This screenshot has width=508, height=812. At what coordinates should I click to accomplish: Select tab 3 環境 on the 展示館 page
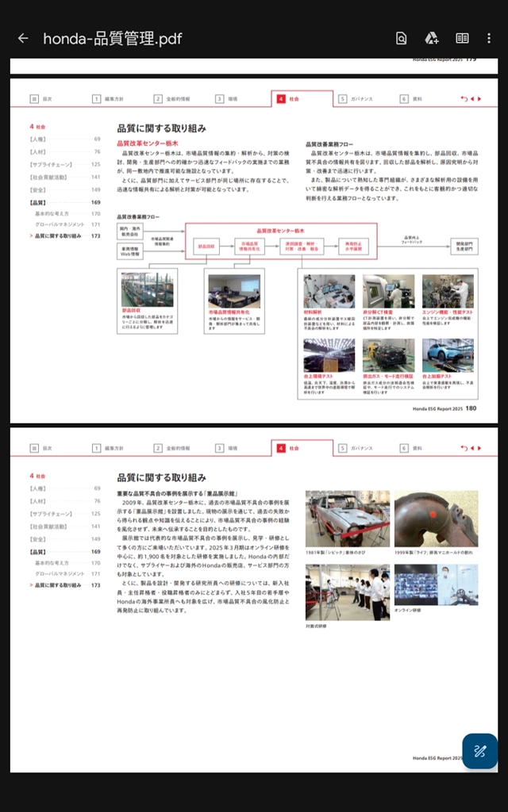coord(226,448)
